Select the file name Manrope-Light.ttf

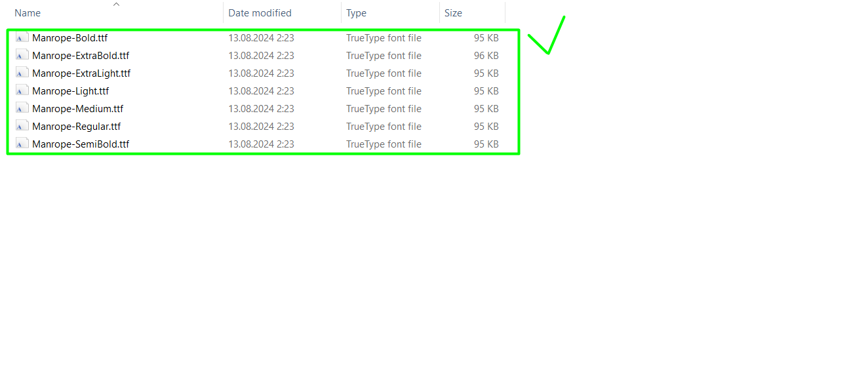(x=70, y=91)
